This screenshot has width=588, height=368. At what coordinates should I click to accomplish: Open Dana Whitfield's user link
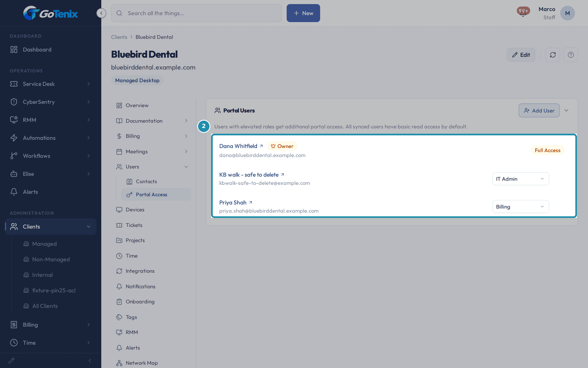tap(238, 146)
